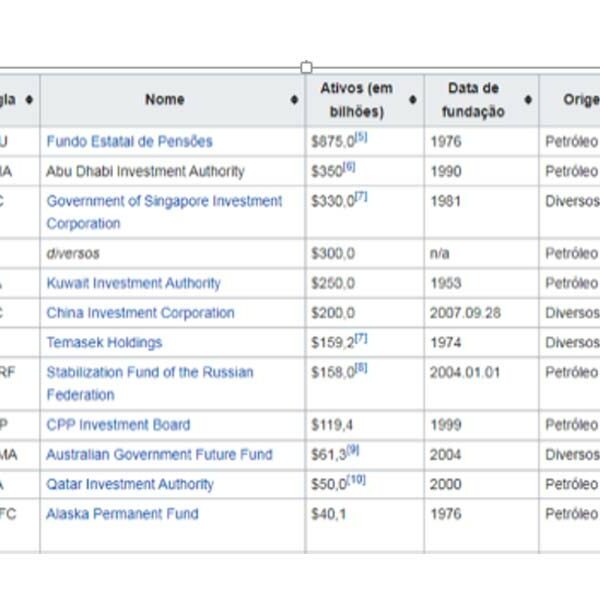Select the 2007.09.28 founding date cell
Screen dimensions: 600x600
[x=481, y=313]
